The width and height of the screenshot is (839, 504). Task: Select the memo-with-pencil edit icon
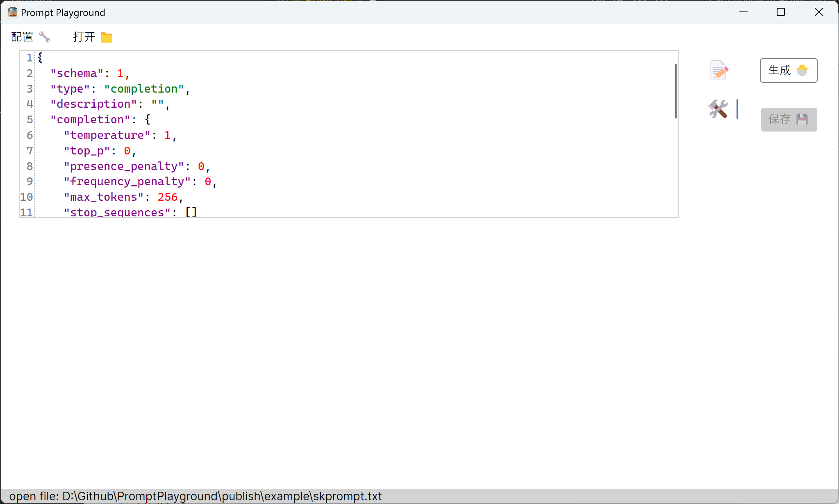tap(719, 70)
